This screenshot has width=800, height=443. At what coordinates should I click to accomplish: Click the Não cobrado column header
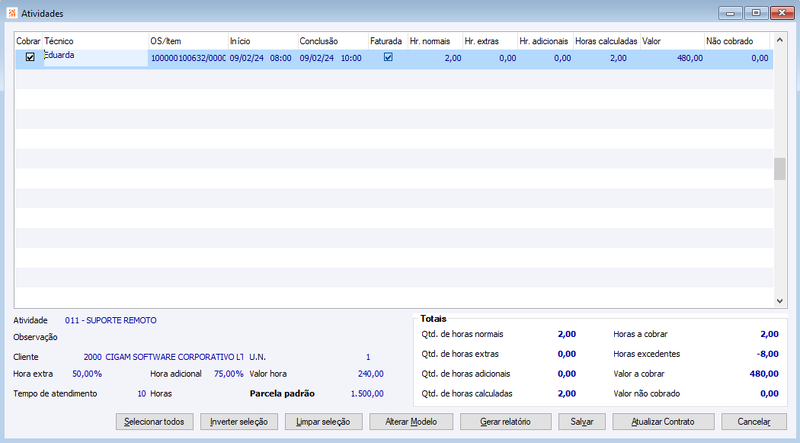[x=737, y=41]
